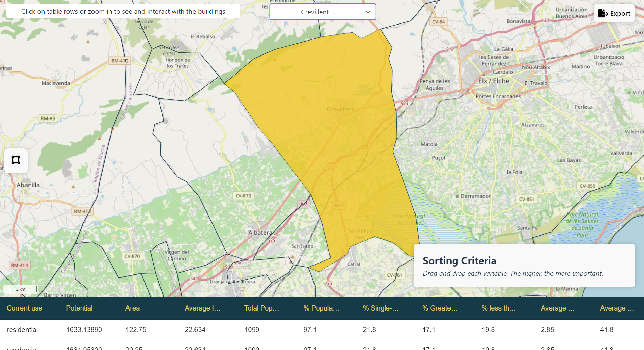
Task: Click the first row's 41.8 cell
Action: tap(607, 330)
